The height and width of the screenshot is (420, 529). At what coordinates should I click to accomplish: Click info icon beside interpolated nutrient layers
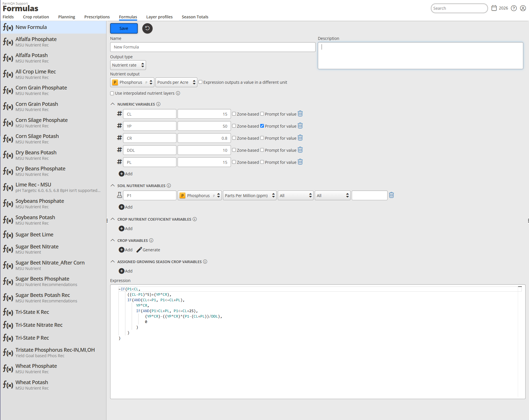pyautogui.click(x=178, y=93)
